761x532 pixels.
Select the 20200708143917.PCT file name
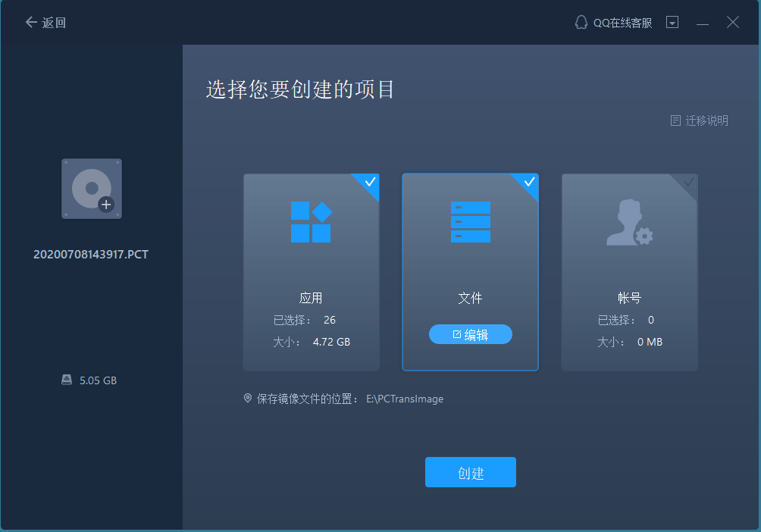[91, 254]
